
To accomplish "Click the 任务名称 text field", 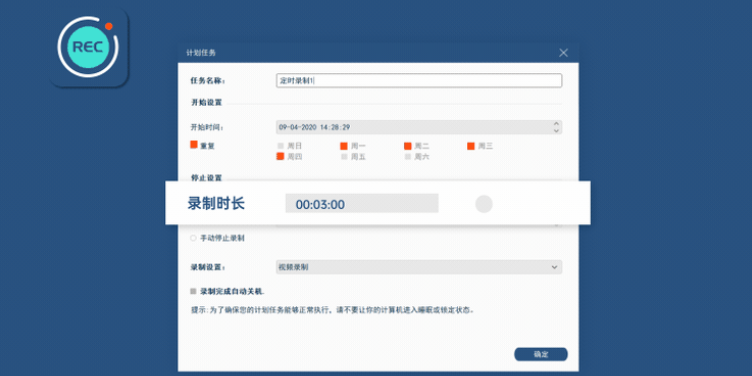I will 419,81.
